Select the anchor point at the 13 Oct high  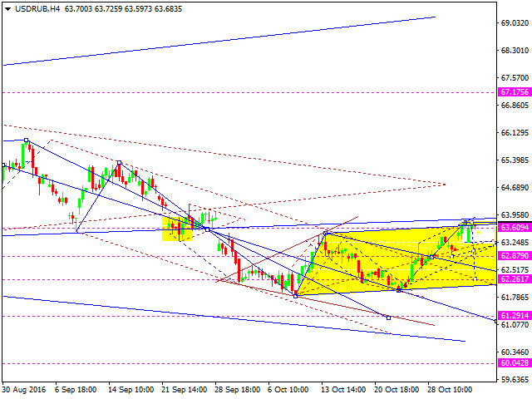[x=326, y=233]
